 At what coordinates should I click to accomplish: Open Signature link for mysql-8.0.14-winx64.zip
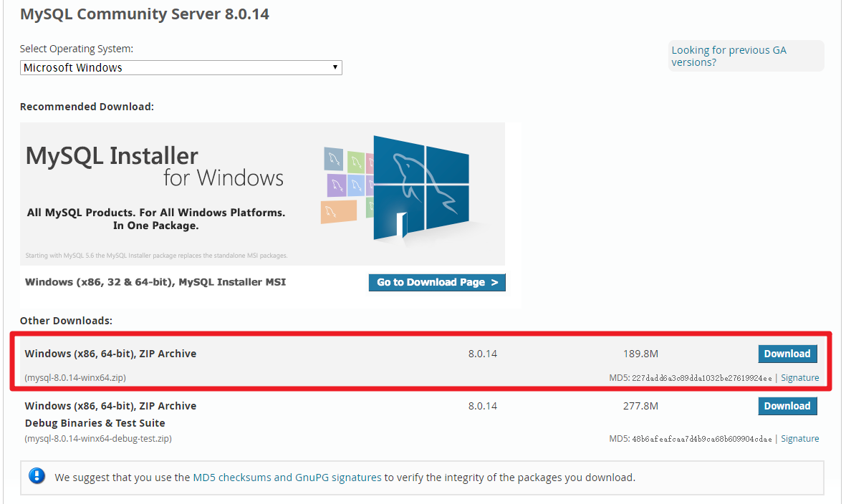pyautogui.click(x=799, y=378)
